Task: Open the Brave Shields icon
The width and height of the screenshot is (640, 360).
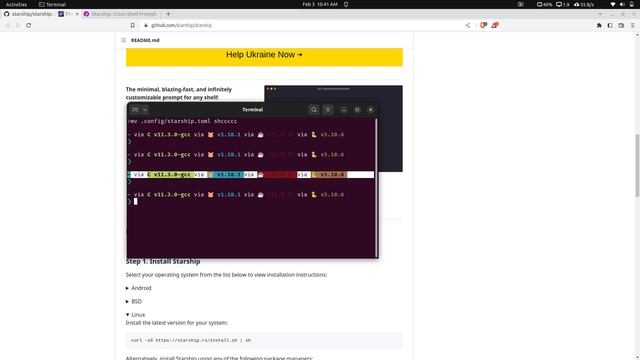Action: click(483, 25)
